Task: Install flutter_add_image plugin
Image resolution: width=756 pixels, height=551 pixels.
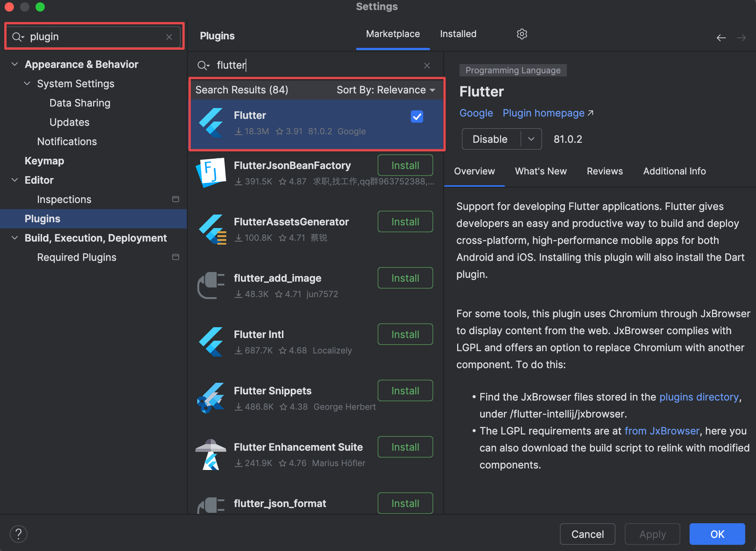Action: pos(405,278)
